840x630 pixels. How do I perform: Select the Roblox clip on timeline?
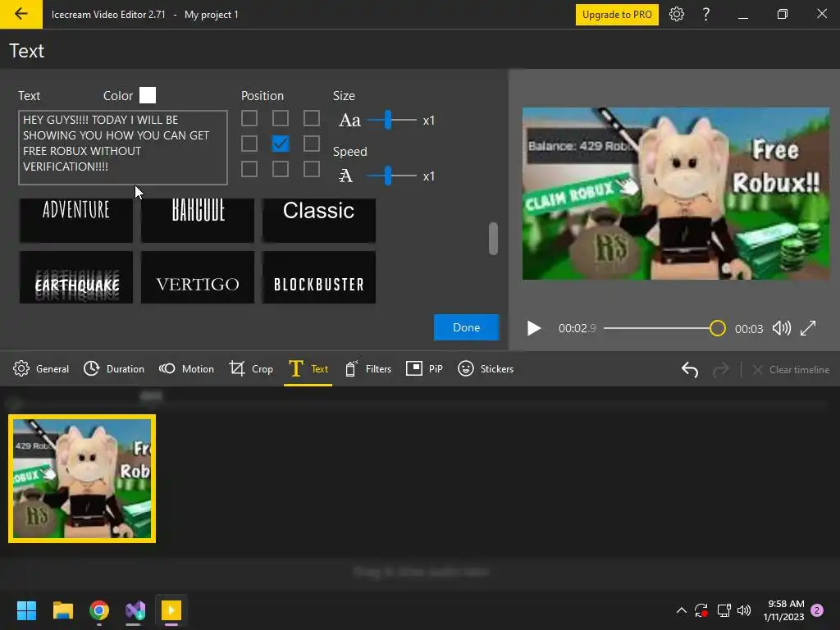pyautogui.click(x=82, y=478)
